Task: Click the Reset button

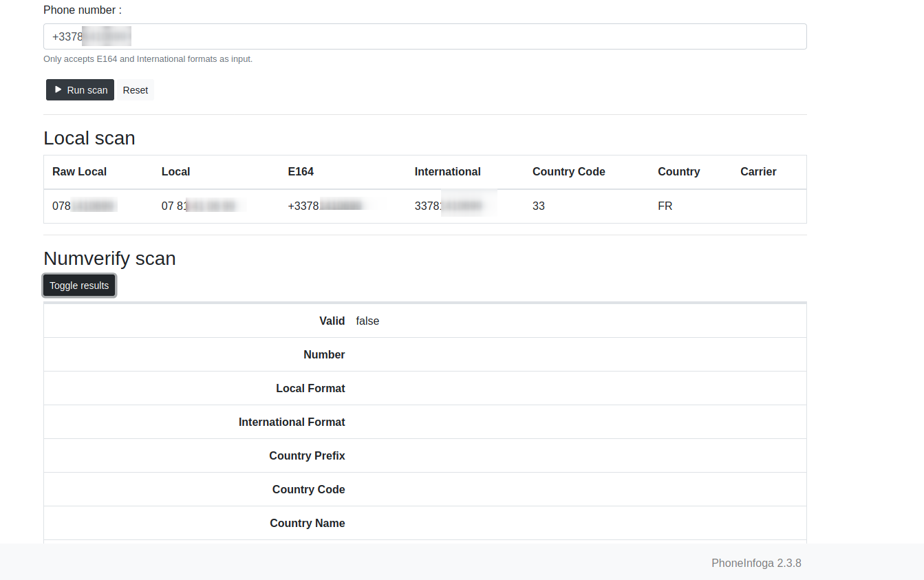Action: tap(135, 89)
